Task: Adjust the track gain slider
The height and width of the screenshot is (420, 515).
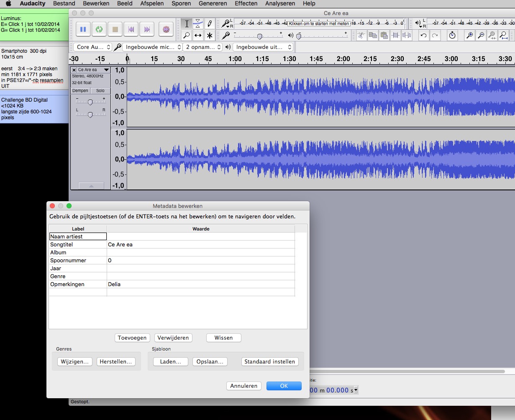Action: [x=90, y=102]
